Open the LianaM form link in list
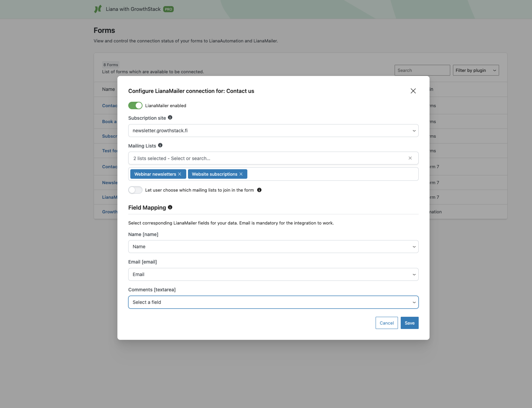532x408 pixels. coord(110,197)
